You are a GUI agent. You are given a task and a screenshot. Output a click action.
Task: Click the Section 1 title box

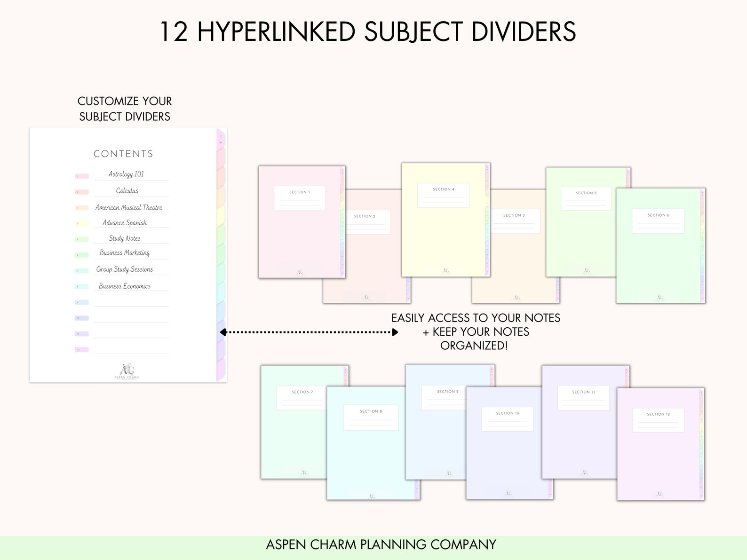click(x=300, y=198)
